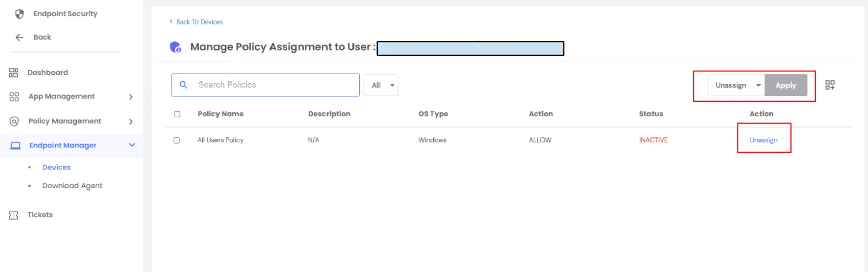868x272 pixels.
Task: Click the OS Type column header
Action: coord(433,114)
